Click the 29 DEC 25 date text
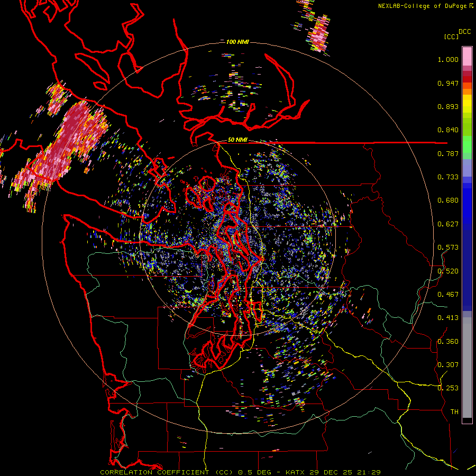476x476 pixels. point(331,472)
